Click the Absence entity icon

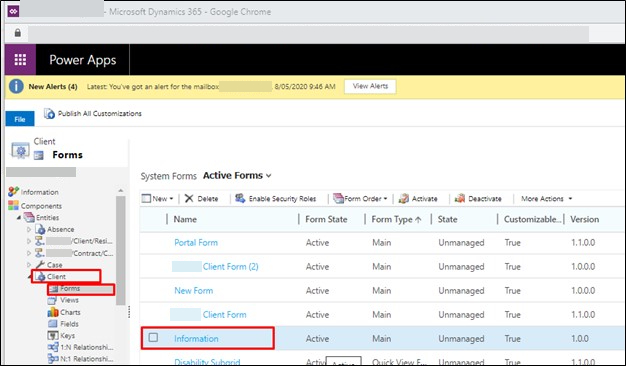click(40, 229)
